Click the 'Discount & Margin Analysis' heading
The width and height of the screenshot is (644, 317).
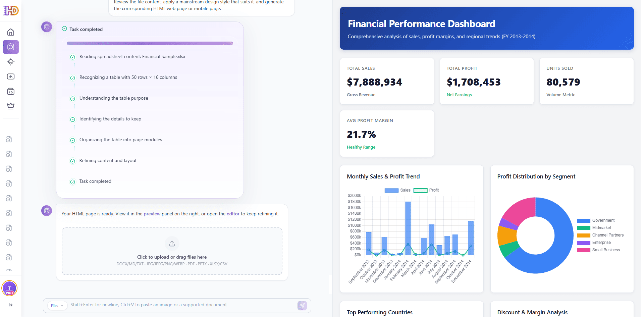(x=532, y=312)
